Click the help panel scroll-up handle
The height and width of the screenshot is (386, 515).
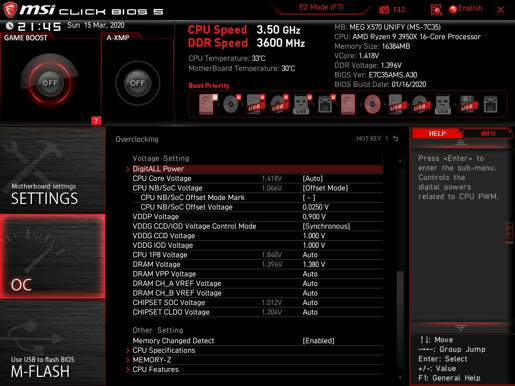pos(460,143)
